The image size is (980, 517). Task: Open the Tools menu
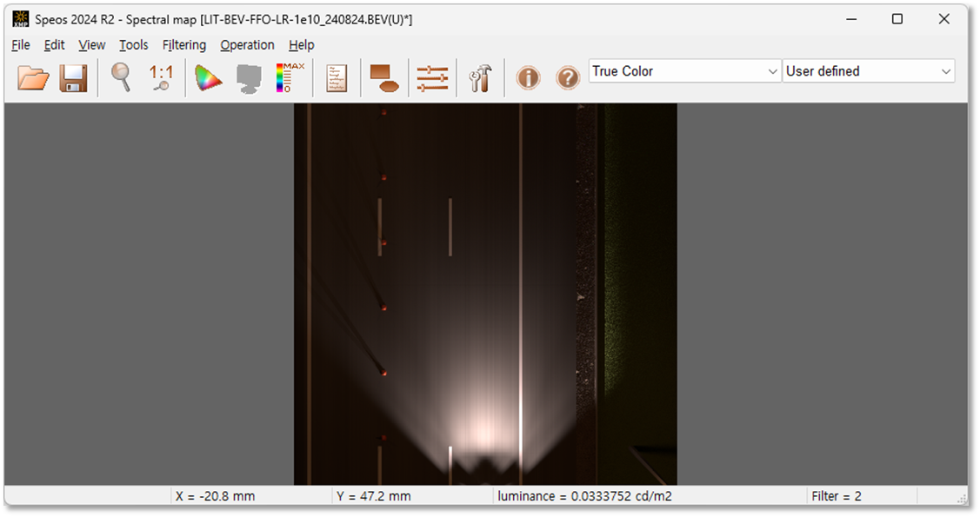(x=134, y=45)
